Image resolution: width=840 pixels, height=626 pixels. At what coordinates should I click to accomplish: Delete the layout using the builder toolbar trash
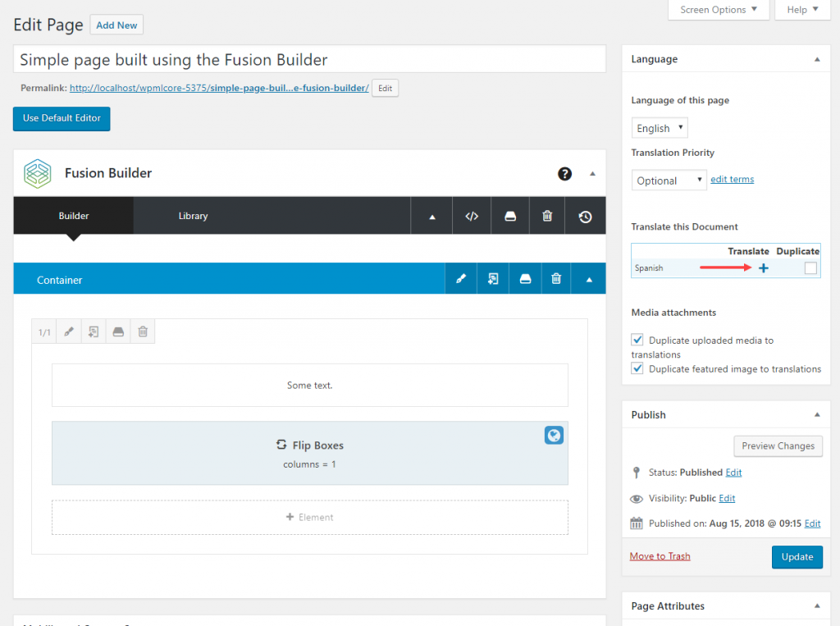[x=547, y=216]
